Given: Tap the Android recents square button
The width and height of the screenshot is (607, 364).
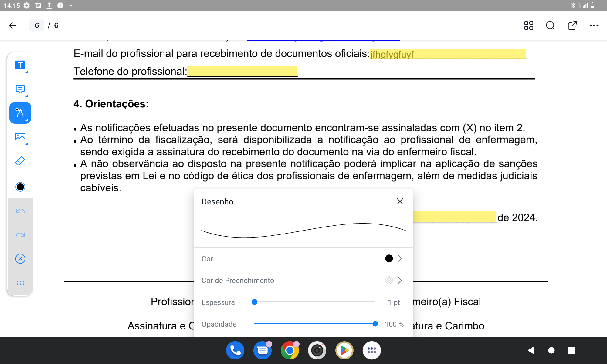Looking at the screenshot, I should 571,350.
